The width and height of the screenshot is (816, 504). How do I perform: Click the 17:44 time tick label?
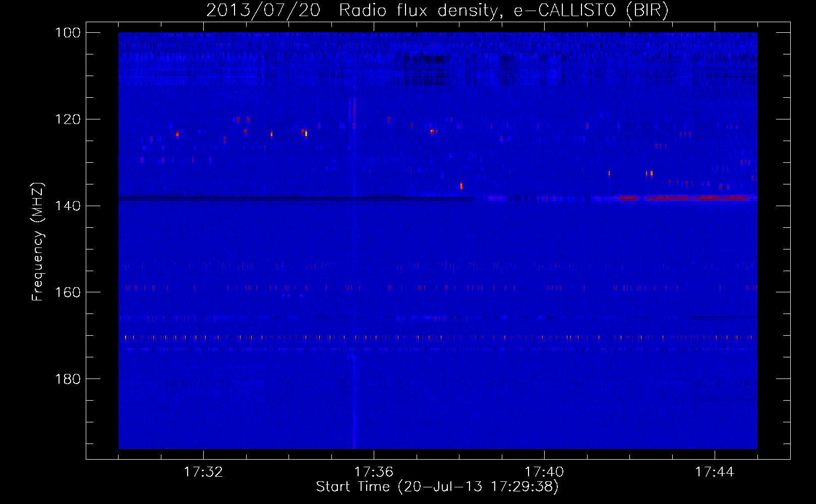click(x=715, y=472)
